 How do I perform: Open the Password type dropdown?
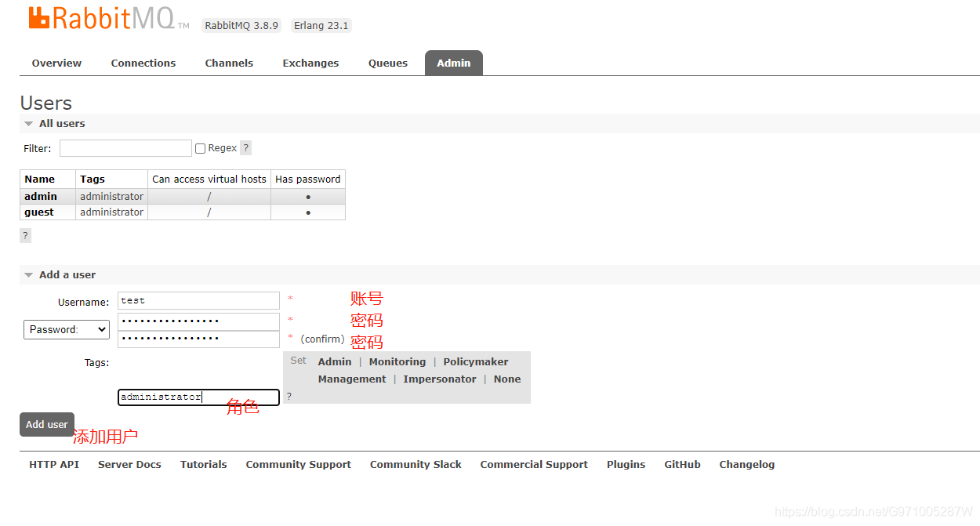(x=66, y=329)
